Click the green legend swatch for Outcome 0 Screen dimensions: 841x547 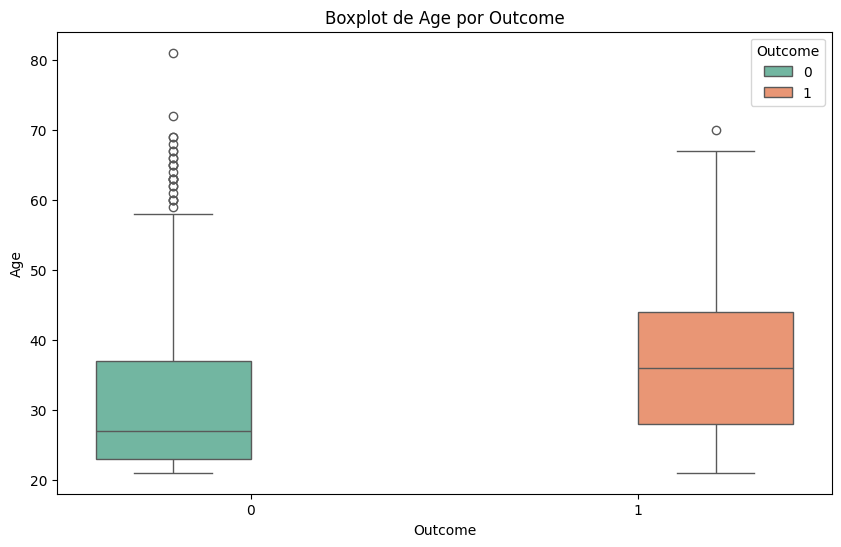pyautogui.click(x=777, y=71)
